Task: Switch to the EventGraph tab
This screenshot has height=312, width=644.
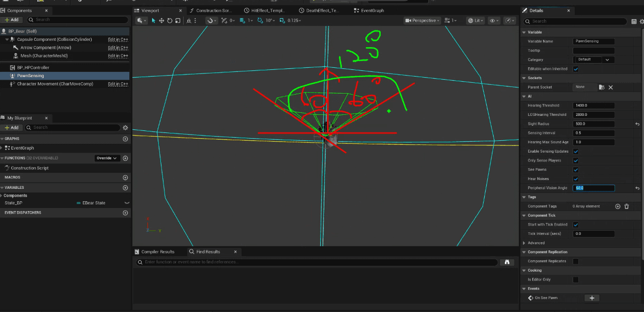Action: [371, 10]
